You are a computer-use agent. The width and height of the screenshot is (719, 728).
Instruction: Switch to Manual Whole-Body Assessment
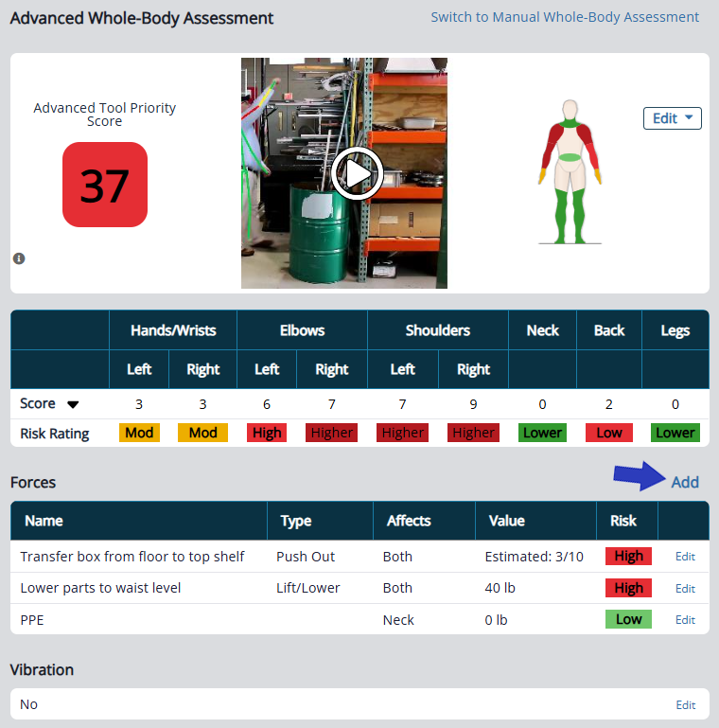click(565, 17)
